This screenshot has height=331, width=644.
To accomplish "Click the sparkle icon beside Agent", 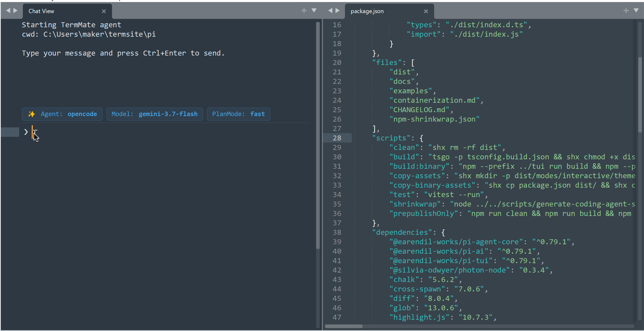I will [31, 114].
